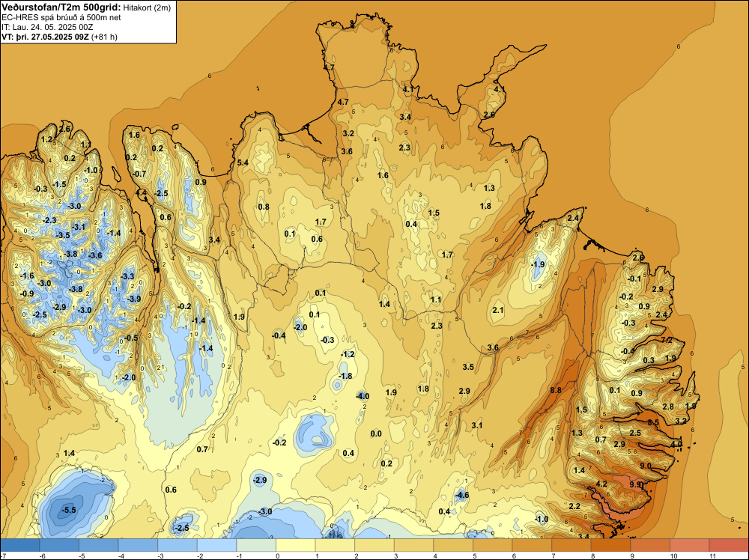Click the -1.6 temperature value on the map
749x560 pixels.
(x=27, y=276)
